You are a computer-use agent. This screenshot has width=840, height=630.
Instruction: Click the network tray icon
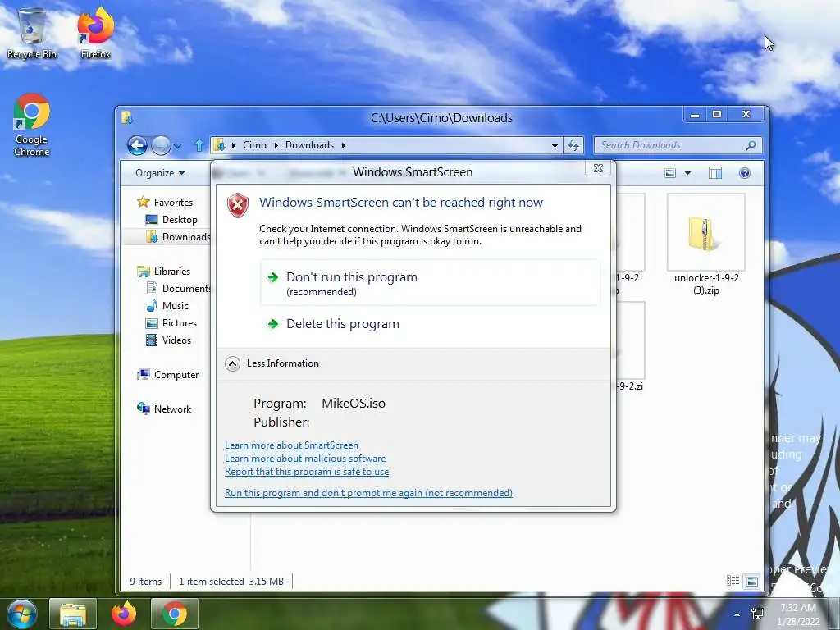pyautogui.click(x=757, y=614)
